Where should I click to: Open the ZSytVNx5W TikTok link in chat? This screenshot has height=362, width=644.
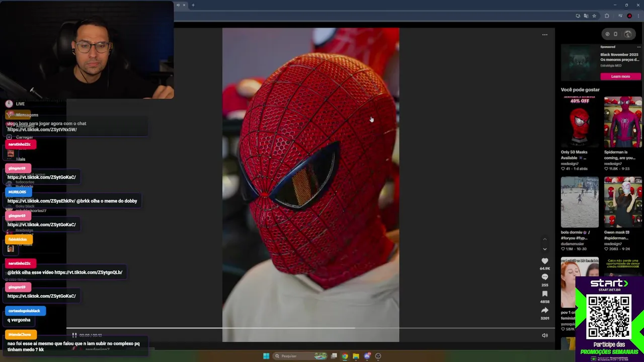click(42, 129)
